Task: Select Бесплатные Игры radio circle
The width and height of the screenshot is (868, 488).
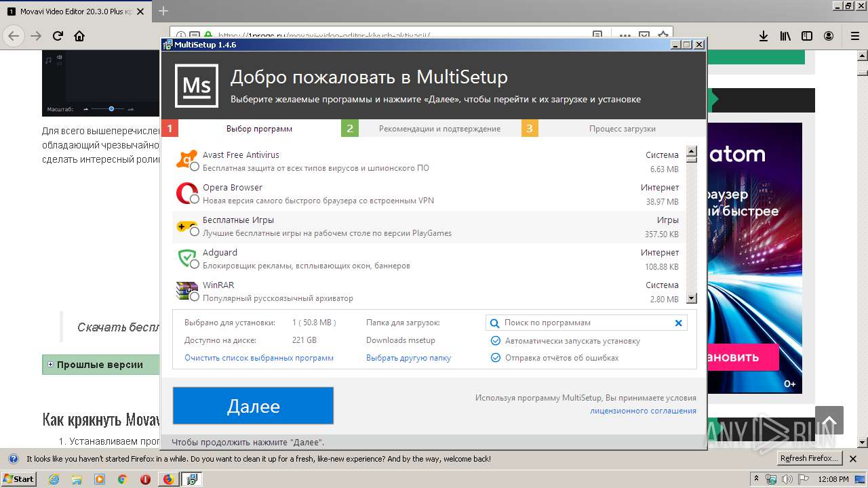Action: 195,232
